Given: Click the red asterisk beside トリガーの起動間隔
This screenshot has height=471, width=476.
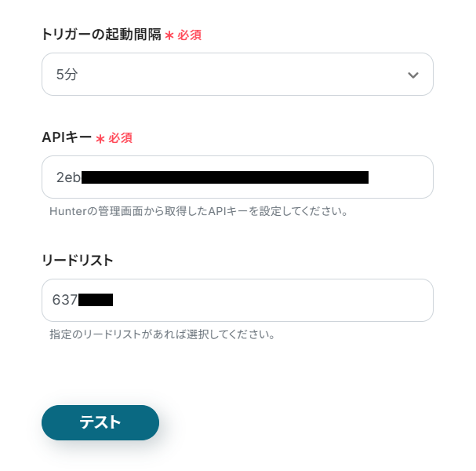Looking at the screenshot, I should (169, 35).
